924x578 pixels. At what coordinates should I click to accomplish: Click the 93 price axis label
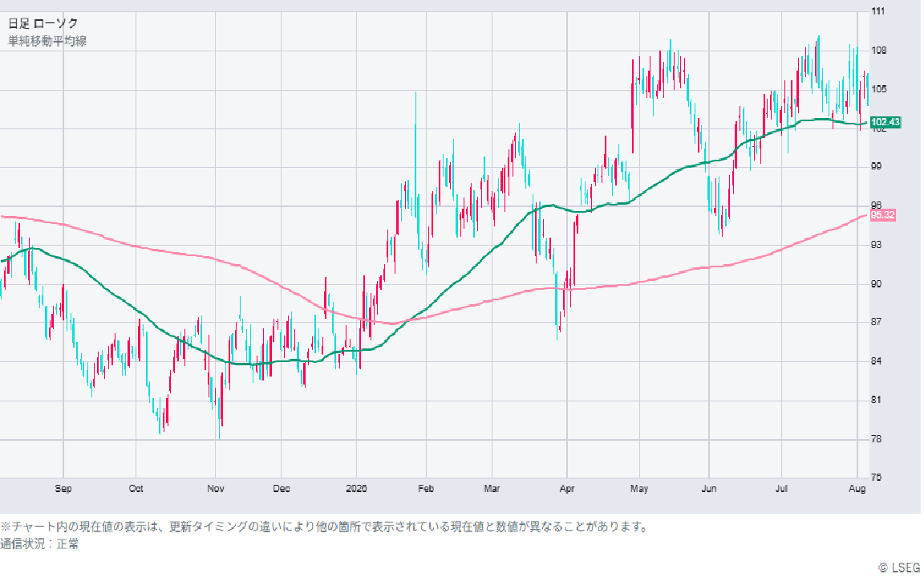877,244
